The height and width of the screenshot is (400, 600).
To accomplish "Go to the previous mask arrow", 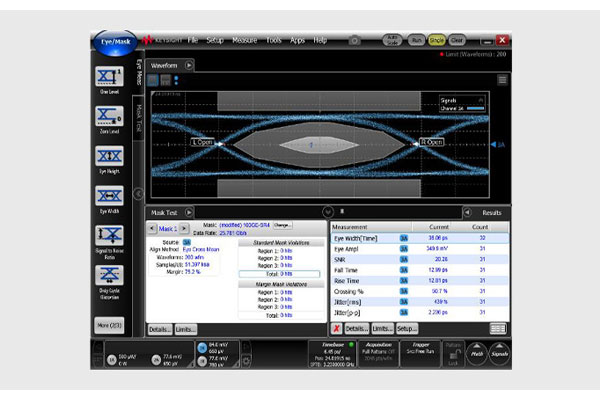I will point(152,229).
